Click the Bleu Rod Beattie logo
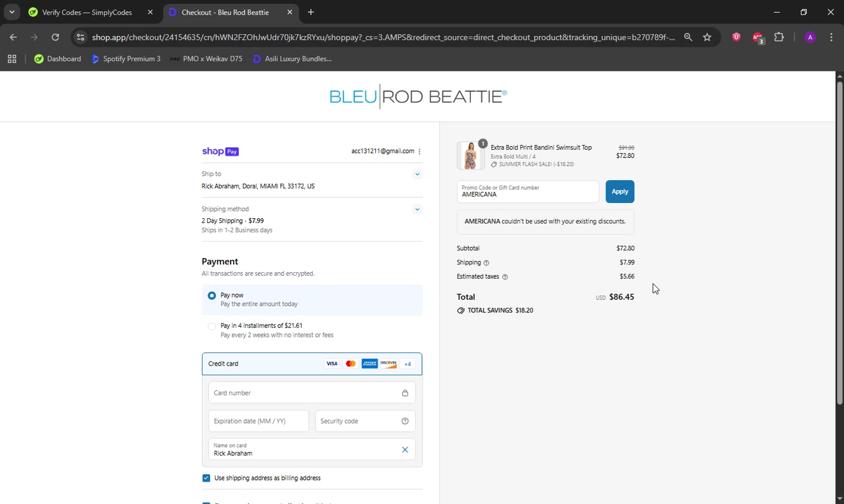The width and height of the screenshot is (844, 504). pyautogui.click(x=418, y=96)
